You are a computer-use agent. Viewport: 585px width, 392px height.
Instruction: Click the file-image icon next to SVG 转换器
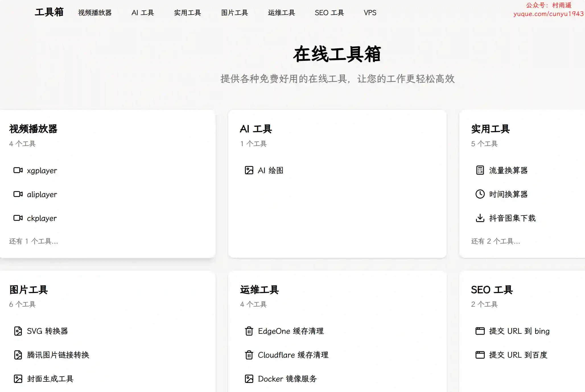pyautogui.click(x=18, y=331)
